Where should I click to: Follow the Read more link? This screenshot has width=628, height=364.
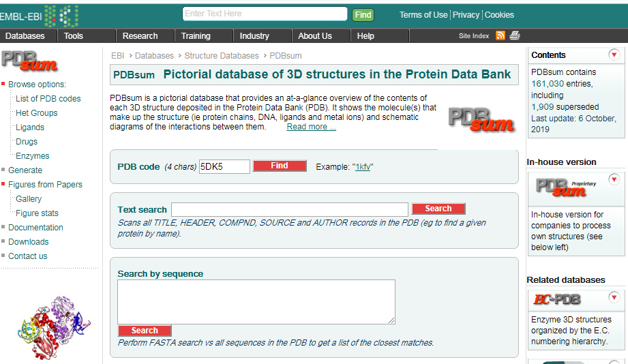(x=311, y=127)
